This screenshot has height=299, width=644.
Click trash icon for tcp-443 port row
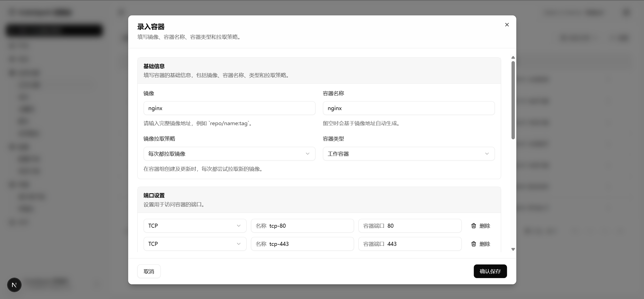474,244
